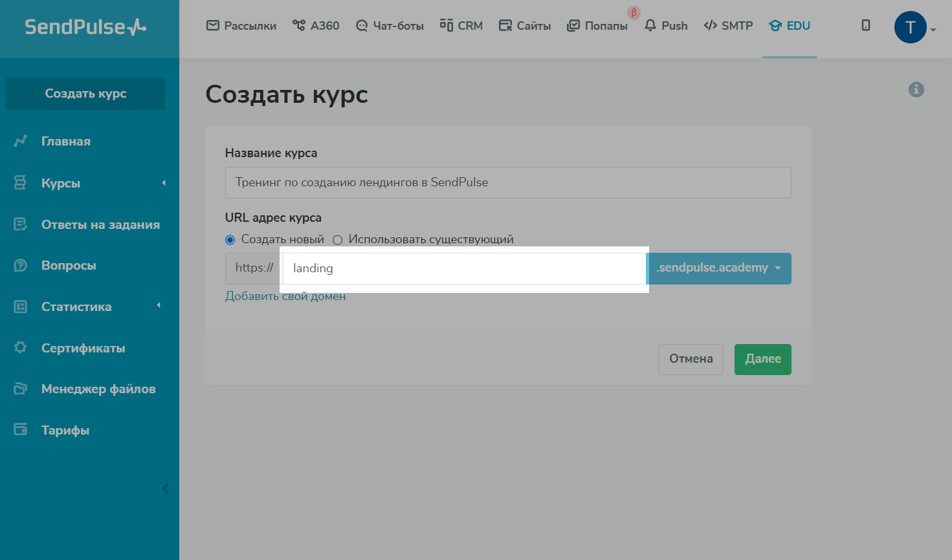Image resolution: width=952 pixels, height=560 pixels.
Task: Expand the Статистика sidebar submenu arrow
Action: (x=159, y=306)
